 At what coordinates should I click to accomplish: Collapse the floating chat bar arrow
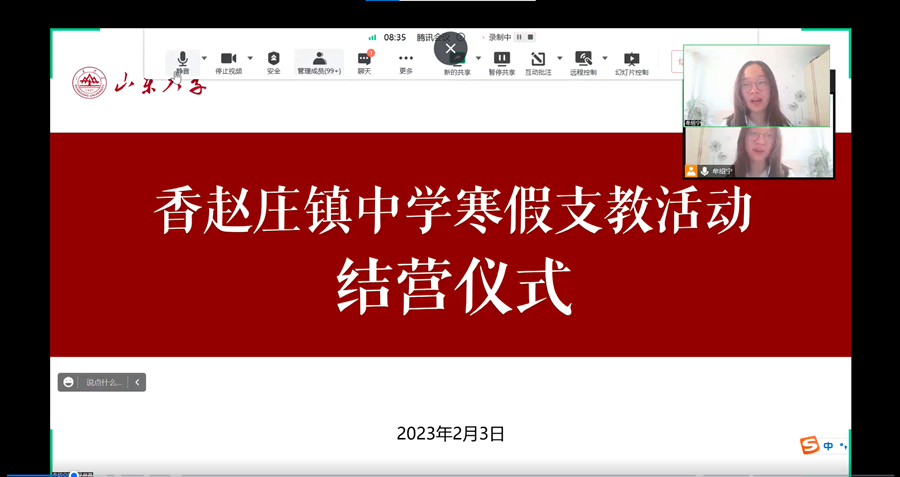[x=137, y=382]
